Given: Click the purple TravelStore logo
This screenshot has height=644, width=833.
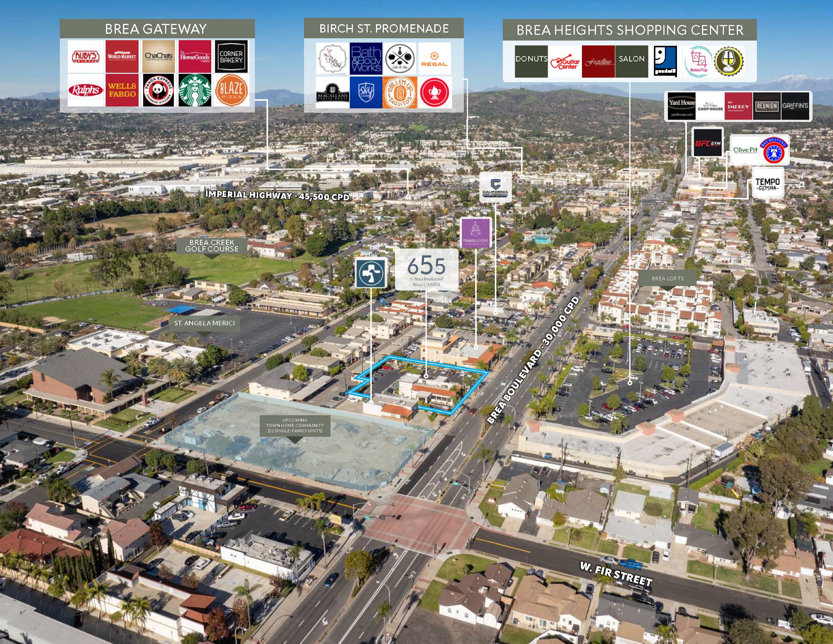Looking at the screenshot, I should tap(476, 233).
